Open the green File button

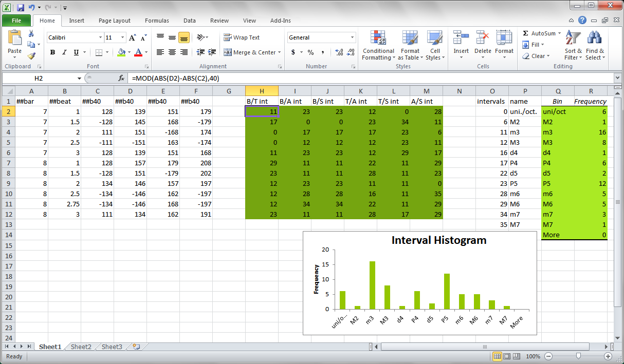(16, 21)
